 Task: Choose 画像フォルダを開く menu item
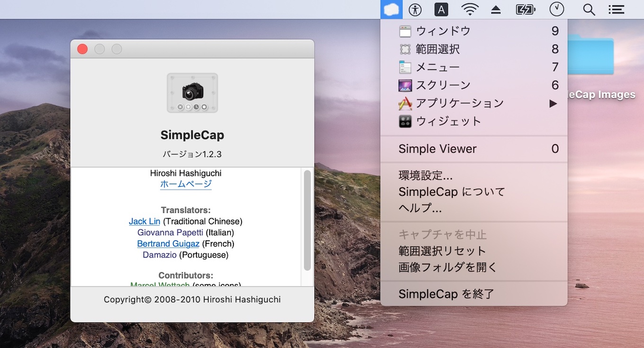(474, 267)
